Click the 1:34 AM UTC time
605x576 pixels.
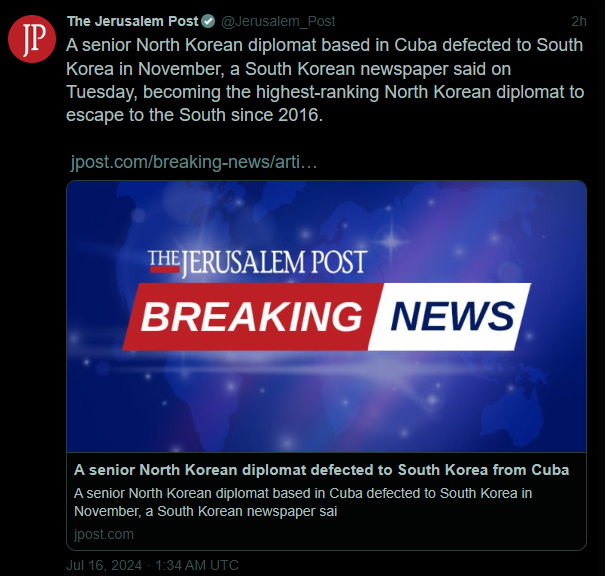pyautogui.click(x=197, y=566)
